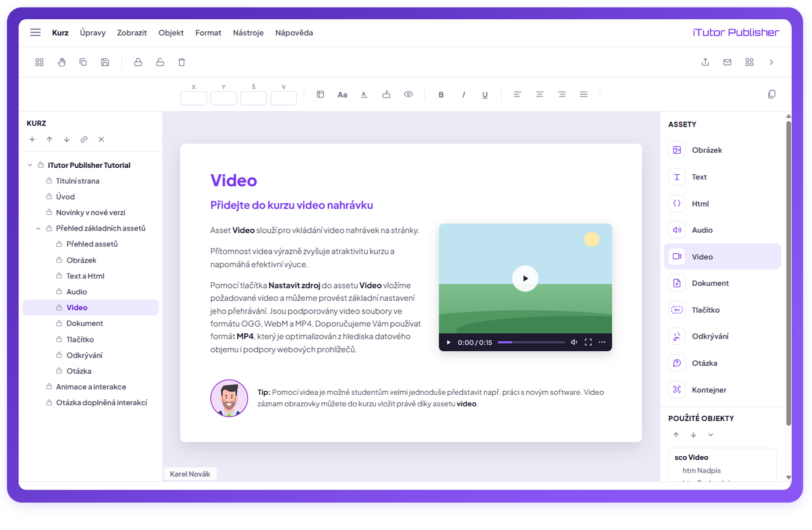Move used object up in Použité objekty
Screen dimensions: 812x530
coord(676,435)
